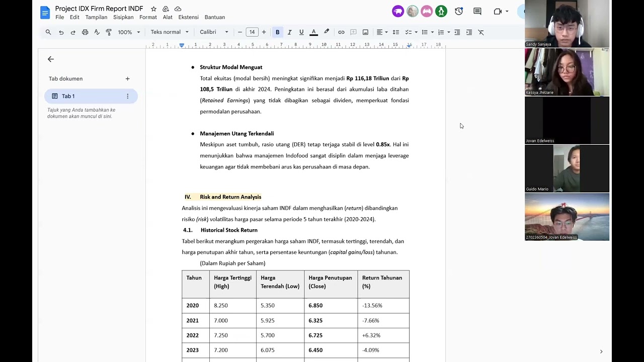Click the green penguin collaborator avatar
This screenshot has height=362, width=644.
tap(441, 11)
